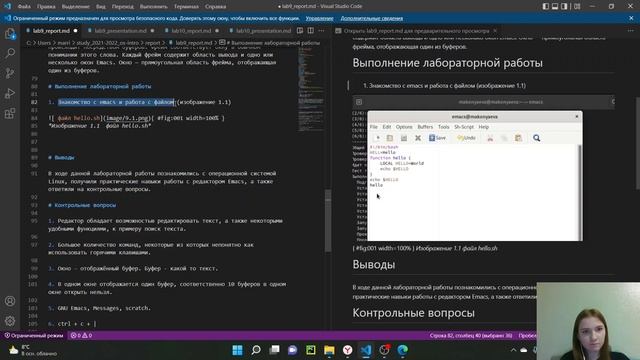Click the Выводы heading in preview

coord(373,264)
